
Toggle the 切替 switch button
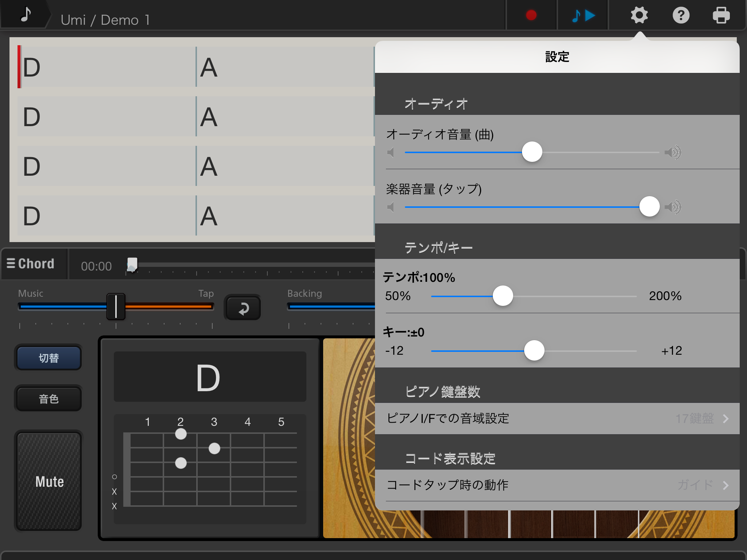click(49, 358)
